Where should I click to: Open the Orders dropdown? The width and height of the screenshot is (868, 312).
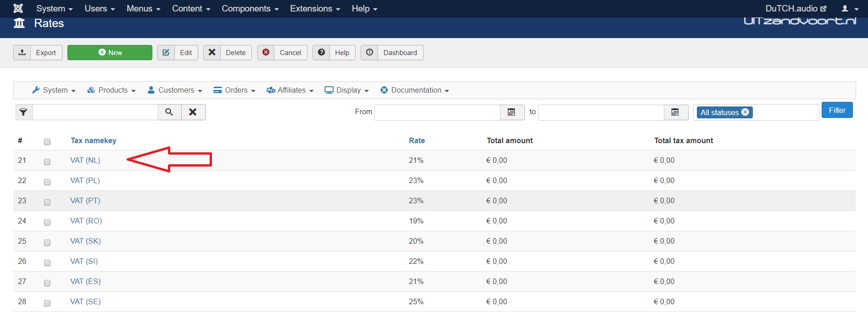(234, 90)
